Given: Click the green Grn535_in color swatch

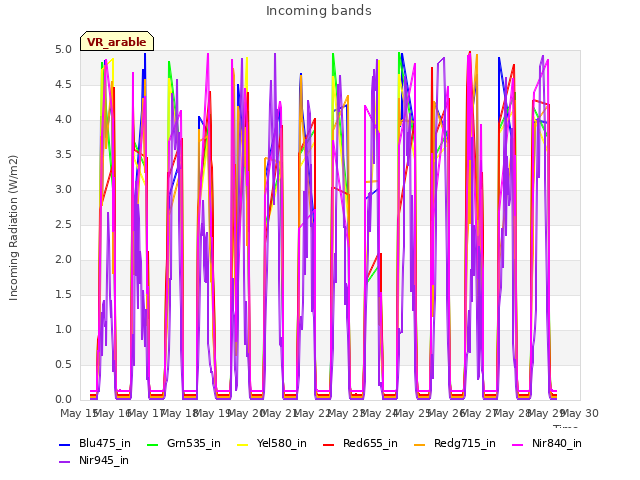Looking at the screenshot, I should click(152, 444).
